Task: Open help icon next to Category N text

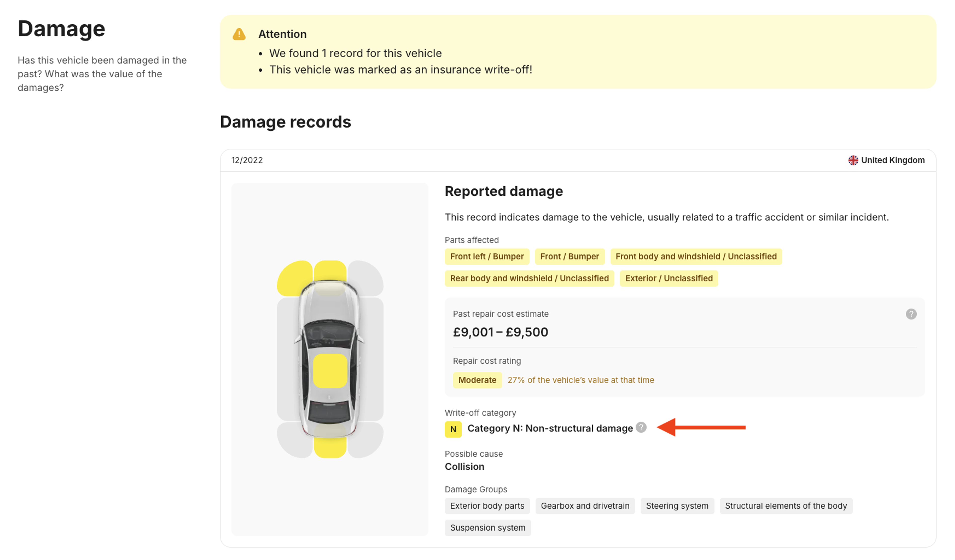Action: click(641, 427)
